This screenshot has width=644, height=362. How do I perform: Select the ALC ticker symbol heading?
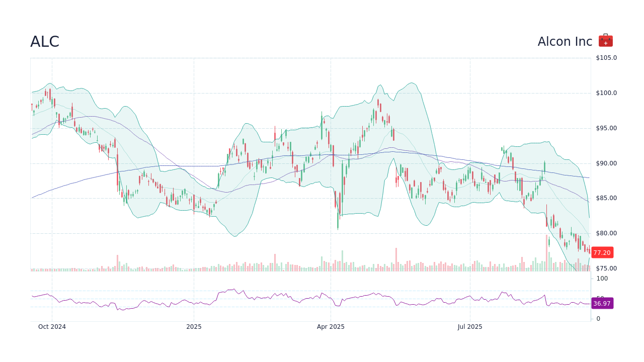tap(45, 42)
